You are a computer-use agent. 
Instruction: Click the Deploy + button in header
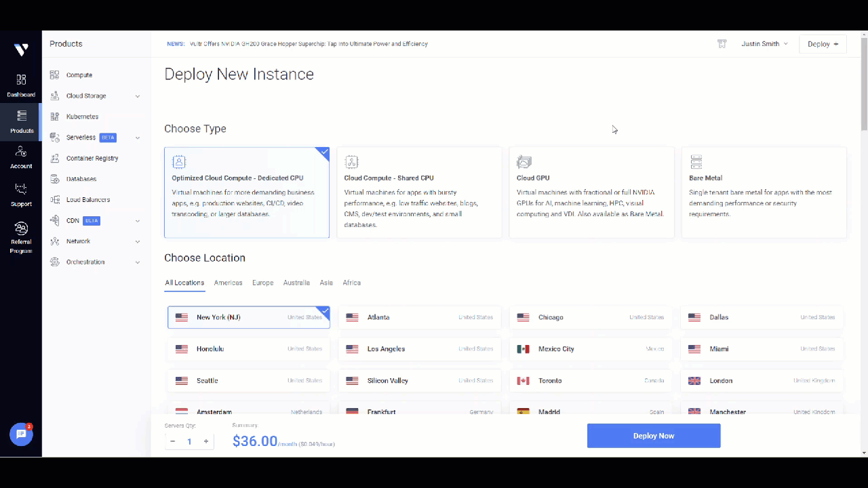click(x=823, y=44)
